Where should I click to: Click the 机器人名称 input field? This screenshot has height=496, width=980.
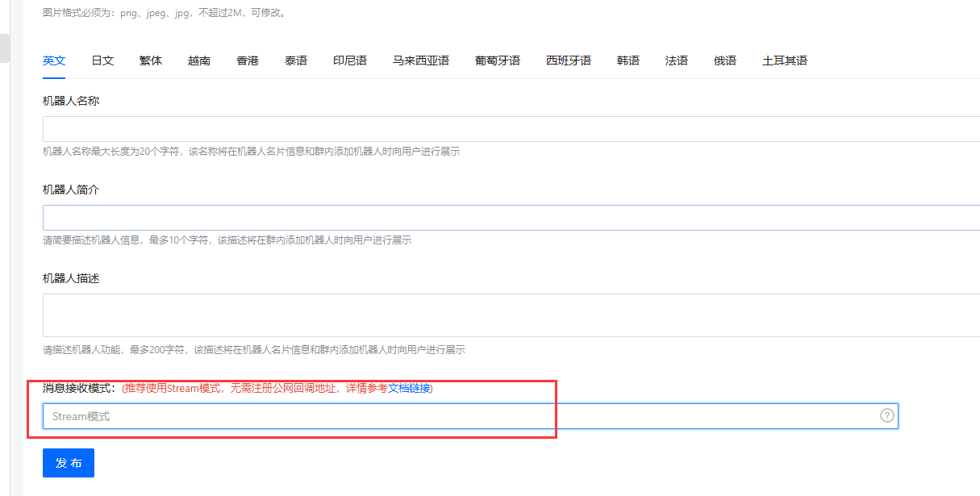pos(508,129)
